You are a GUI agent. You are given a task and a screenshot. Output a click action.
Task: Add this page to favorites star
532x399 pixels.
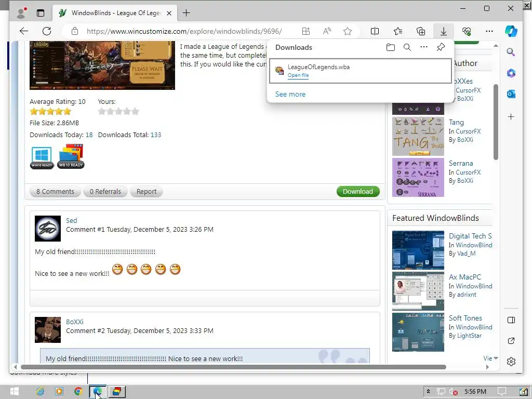[x=348, y=31]
